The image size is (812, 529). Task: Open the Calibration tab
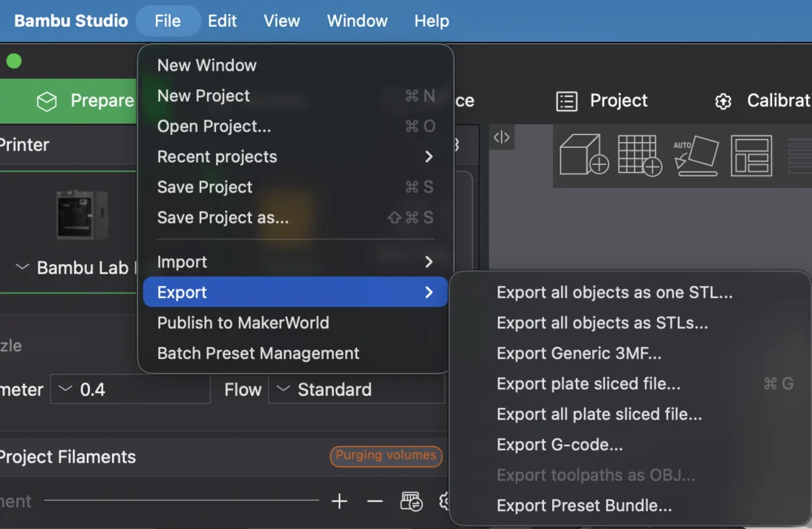click(762, 101)
